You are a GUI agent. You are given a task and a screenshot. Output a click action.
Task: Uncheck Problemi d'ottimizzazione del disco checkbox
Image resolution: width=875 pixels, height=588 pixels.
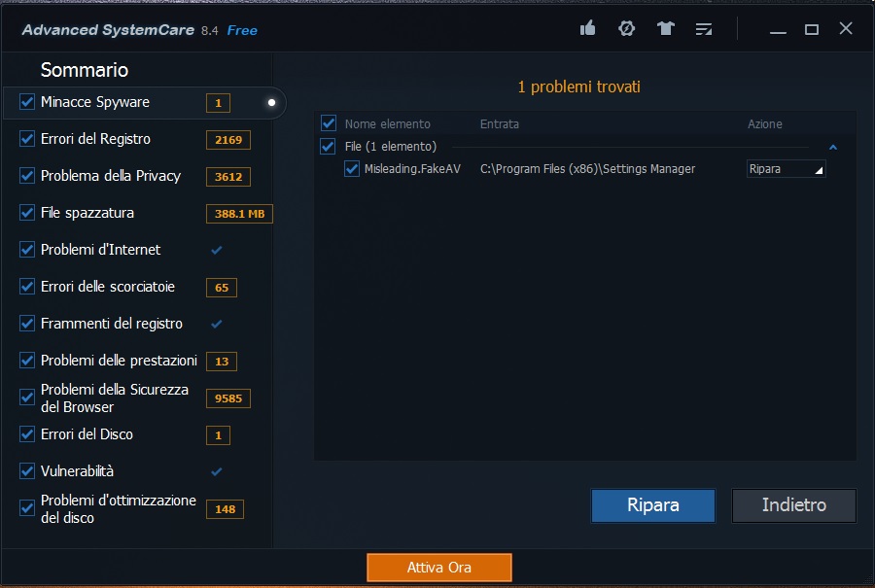coord(27,507)
